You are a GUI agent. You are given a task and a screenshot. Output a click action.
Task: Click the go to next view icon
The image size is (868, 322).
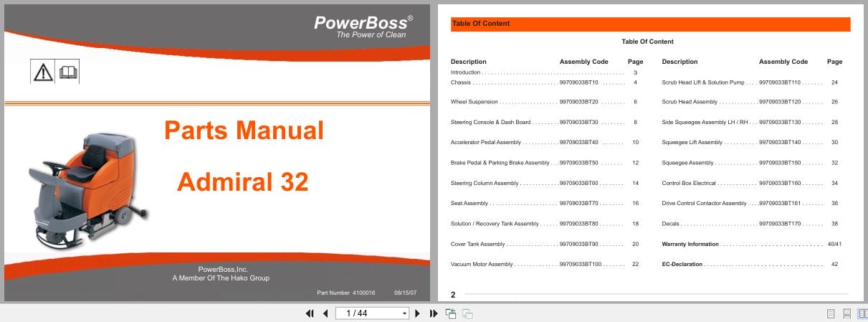467,313
